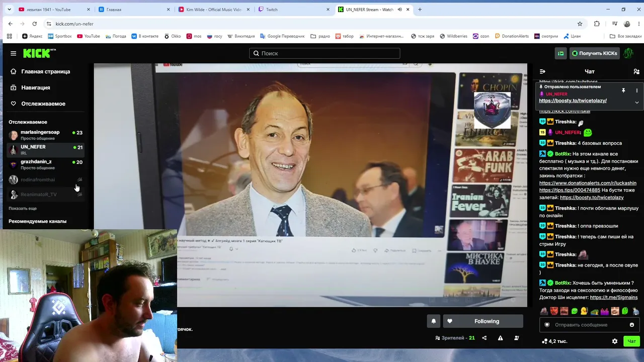This screenshot has height=362, width=644.
Task: Open chat settings gear
Action: pyautogui.click(x=614, y=341)
